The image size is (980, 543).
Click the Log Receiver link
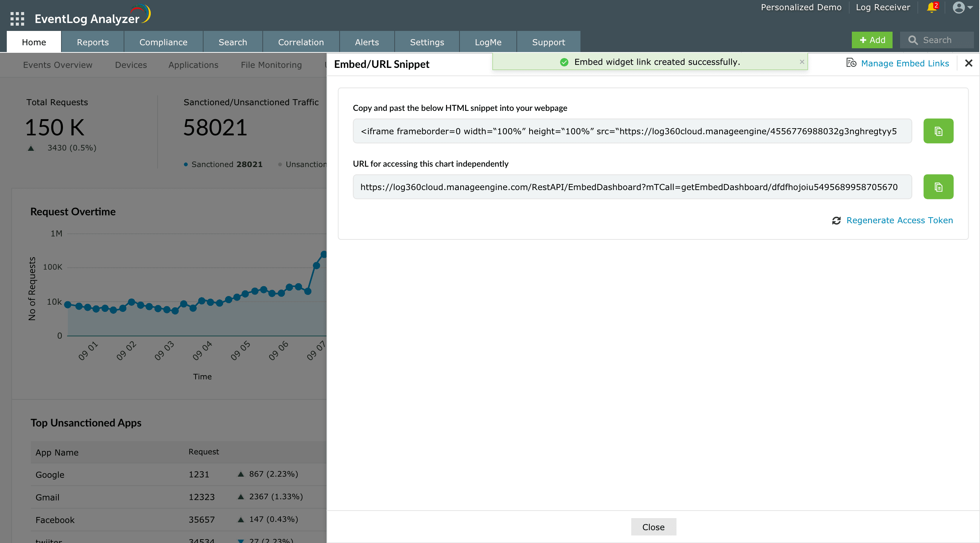(882, 7)
